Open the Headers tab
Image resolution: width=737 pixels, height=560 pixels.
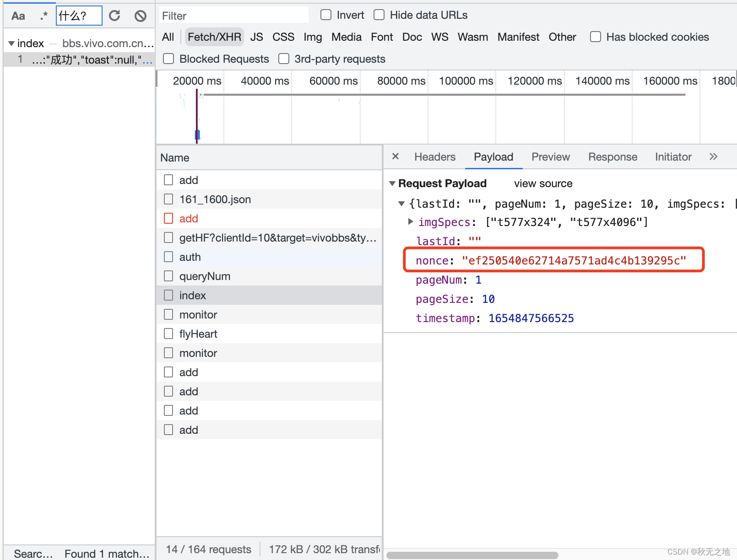pyautogui.click(x=435, y=157)
